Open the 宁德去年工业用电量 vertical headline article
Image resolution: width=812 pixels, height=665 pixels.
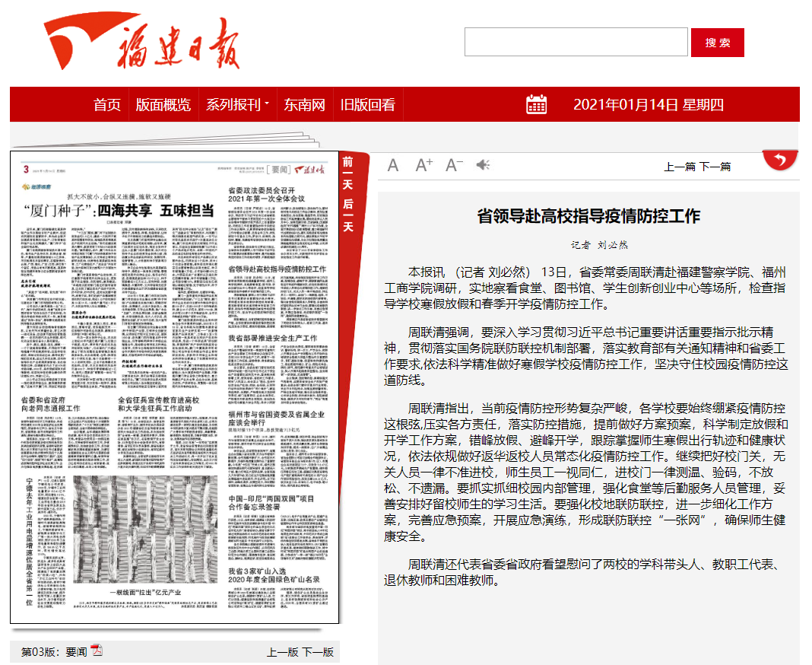click(x=30, y=542)
